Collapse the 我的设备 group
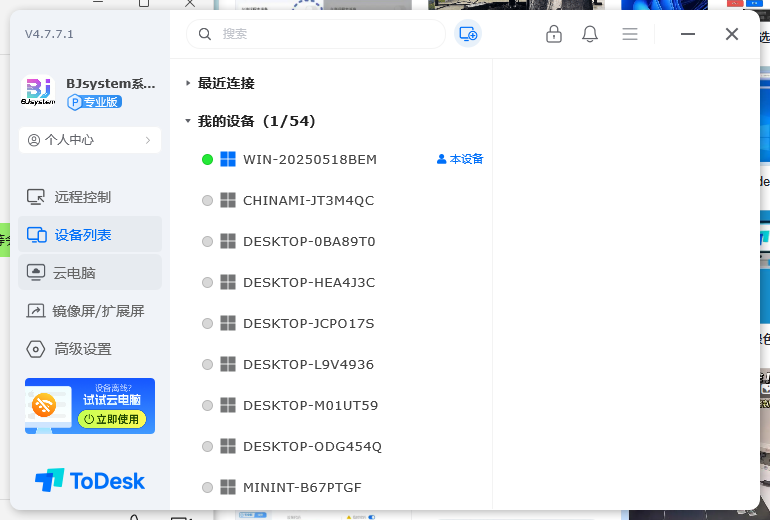 click(x=188, y=121)
